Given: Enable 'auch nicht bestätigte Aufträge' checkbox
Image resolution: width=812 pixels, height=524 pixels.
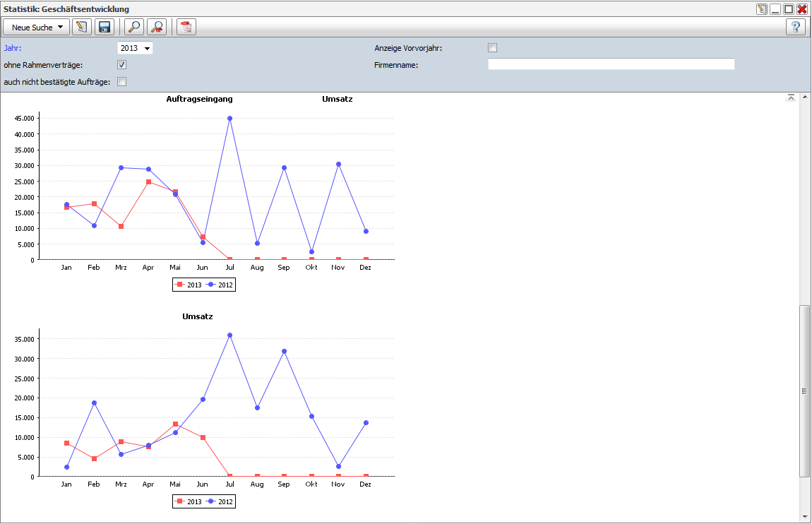Looking at the screenshot, I should point(121,82).
